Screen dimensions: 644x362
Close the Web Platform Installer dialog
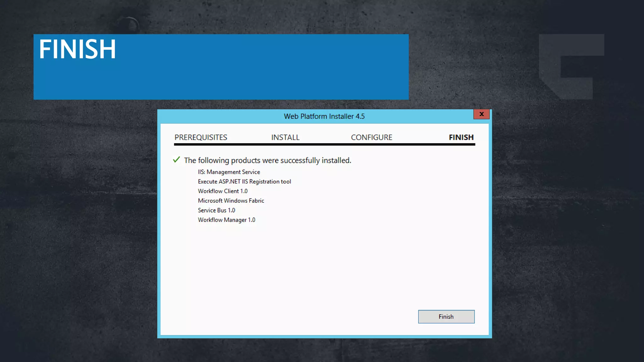(481, 114)
